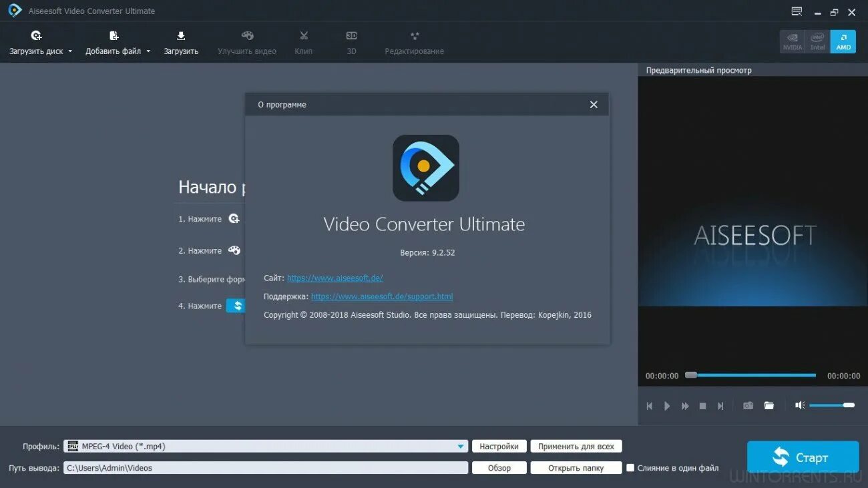Screen dimensions: 868x488
Task: Open the 3D settings tool
Action: coord(352,36)
